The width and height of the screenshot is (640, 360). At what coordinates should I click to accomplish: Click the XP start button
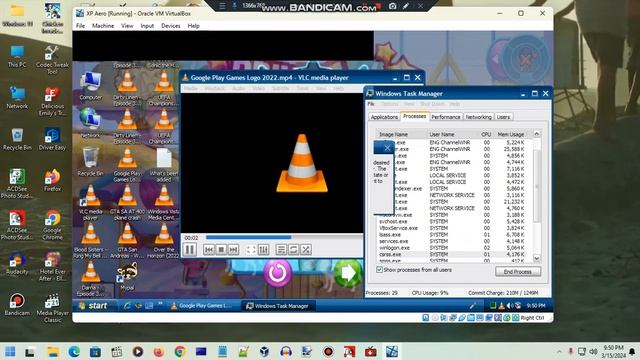[x=94, y=306]
